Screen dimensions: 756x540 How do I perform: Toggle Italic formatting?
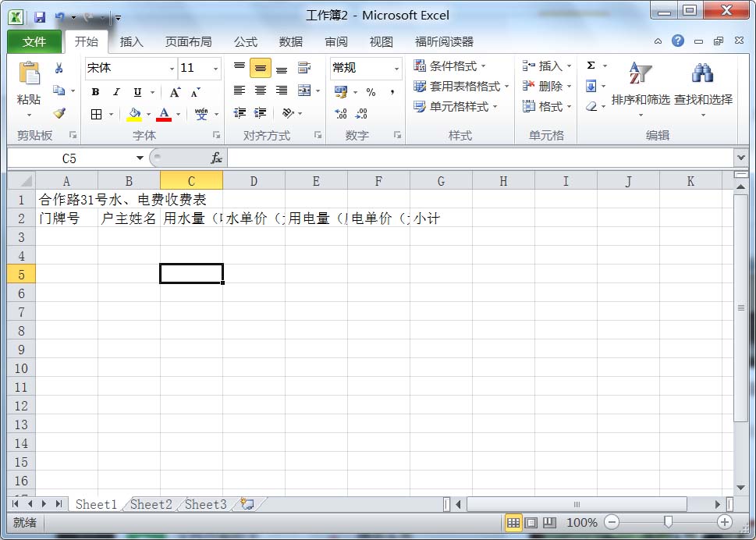pyautogui.click(x=116, y=92)
